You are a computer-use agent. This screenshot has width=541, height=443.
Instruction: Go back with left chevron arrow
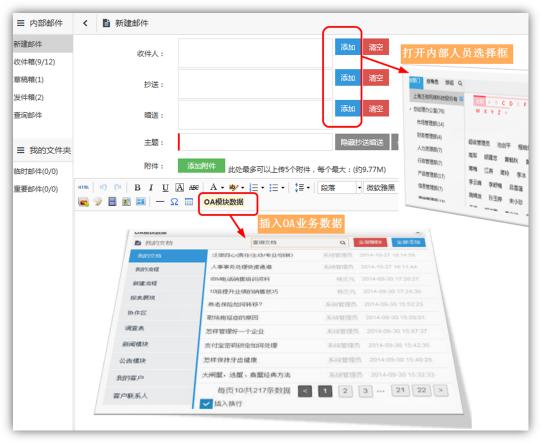point(85,23)
